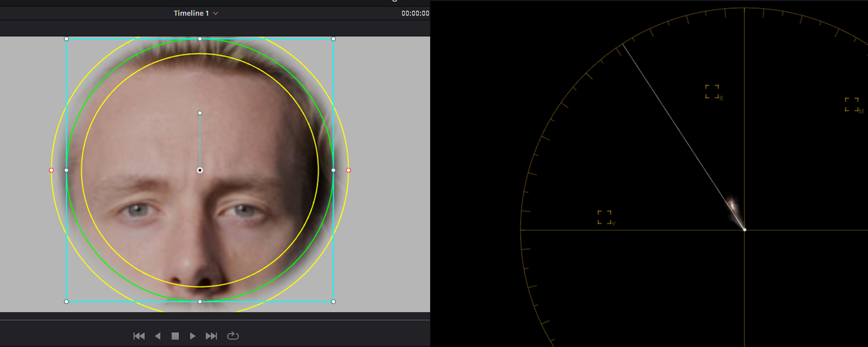868x347 pixels.
Task: Click the R target on the vectorscope
Action: tap(713, 92)
